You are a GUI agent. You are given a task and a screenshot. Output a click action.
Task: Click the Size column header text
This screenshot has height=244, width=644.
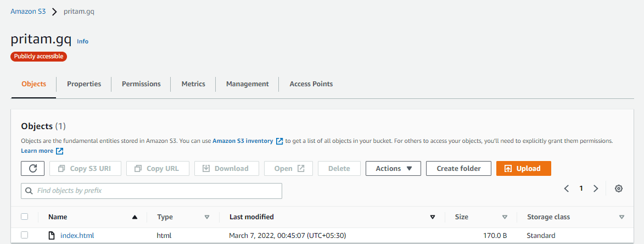point(461,217)
